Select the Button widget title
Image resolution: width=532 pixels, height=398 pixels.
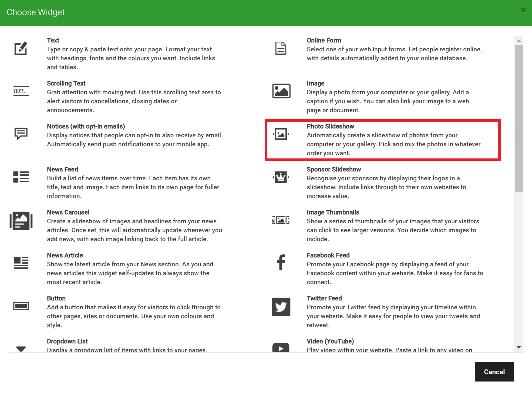[x=56, y=298]
